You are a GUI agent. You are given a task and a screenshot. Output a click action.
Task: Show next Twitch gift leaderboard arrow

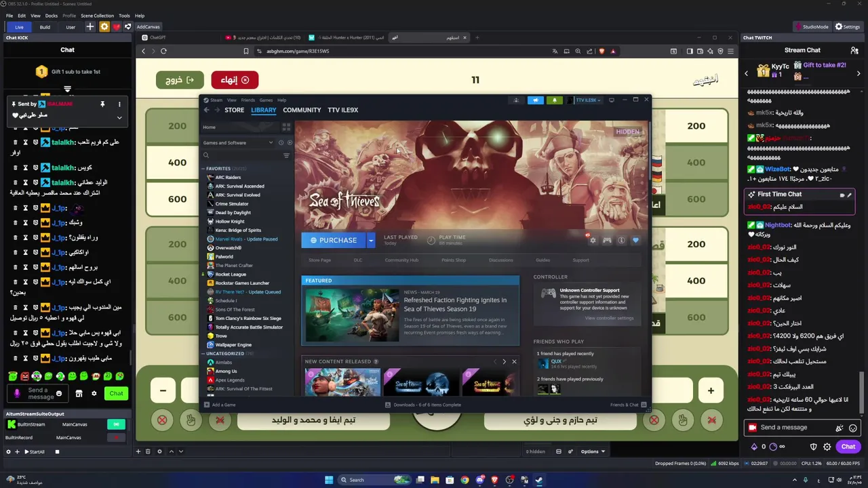(860, 73)
